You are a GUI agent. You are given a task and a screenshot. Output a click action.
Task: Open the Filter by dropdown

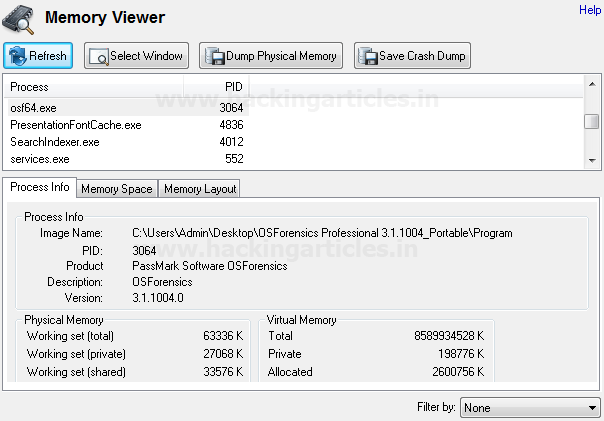[530, 408]
